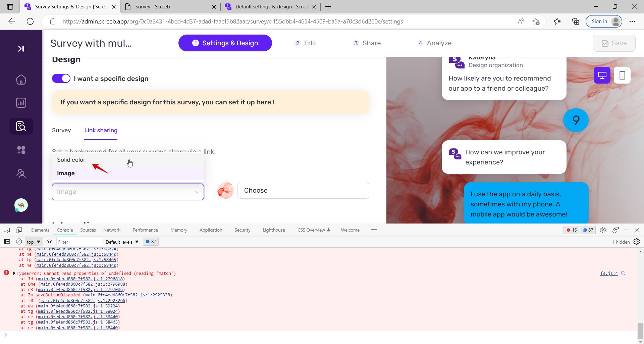Switch preview to desktop view
This screenshot has height=344, width=644.
[x=602, y=75]
